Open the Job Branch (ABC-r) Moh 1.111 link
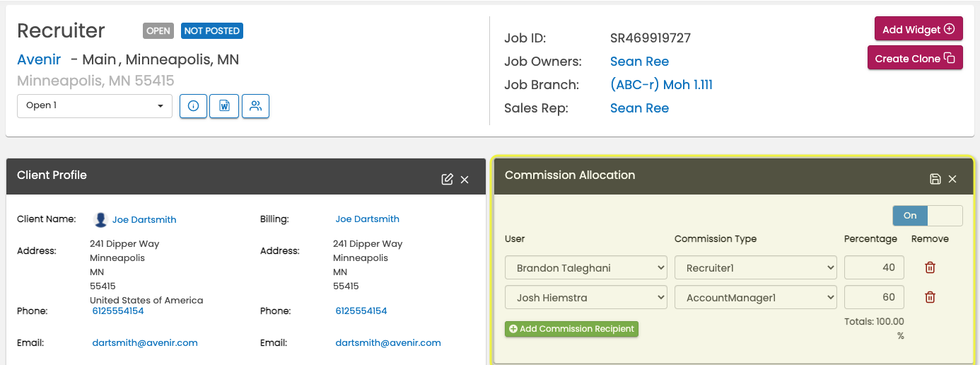The width and height of the screenshot is (980, 365). [661, 85]
